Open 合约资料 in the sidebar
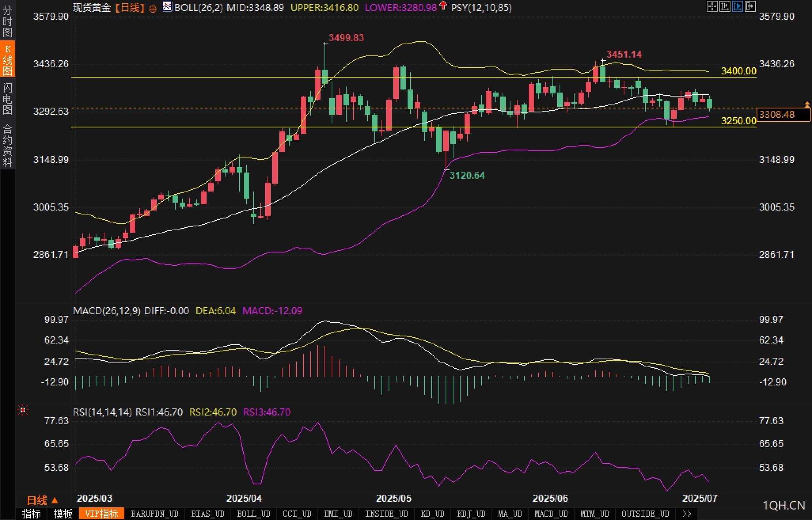The width and height of the screenshot is (812, 520). [x=8, y=145]
